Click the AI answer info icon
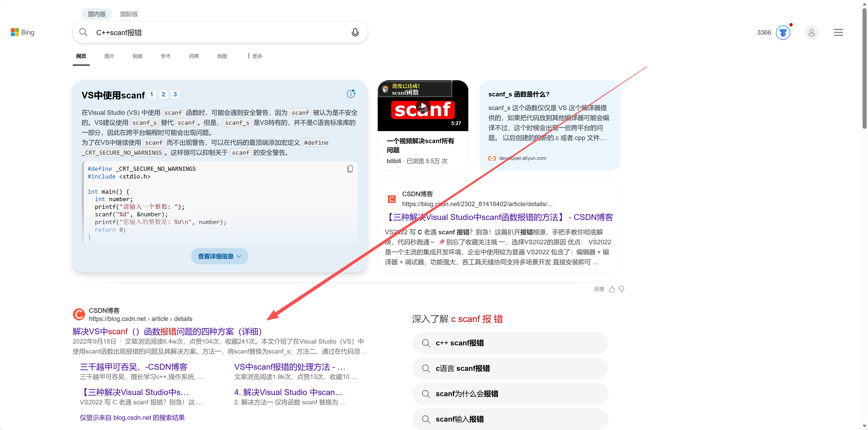Screen dimensions: 868x430 (351, 94)
